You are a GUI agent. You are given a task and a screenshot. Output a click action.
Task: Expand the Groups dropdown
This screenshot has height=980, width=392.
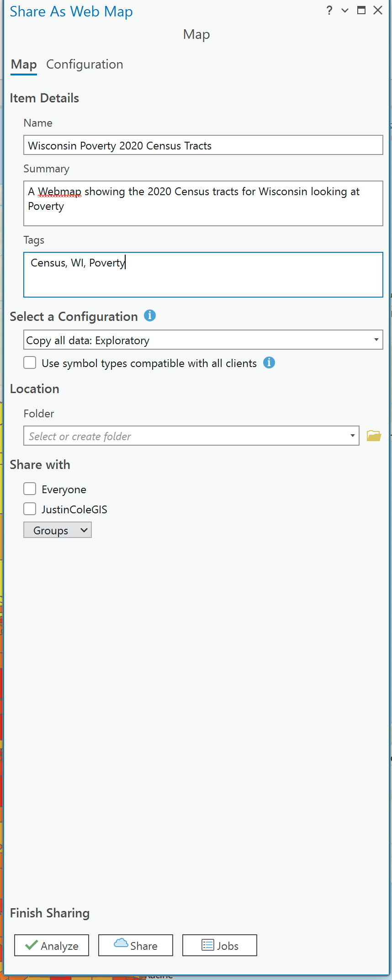click(58, 530)
